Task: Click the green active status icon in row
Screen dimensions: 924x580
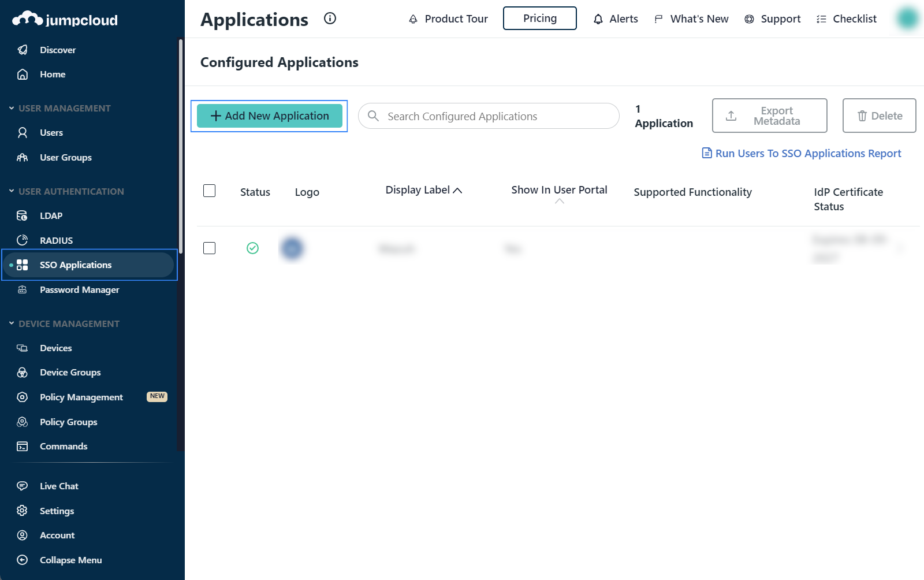Action: point(252,248)
